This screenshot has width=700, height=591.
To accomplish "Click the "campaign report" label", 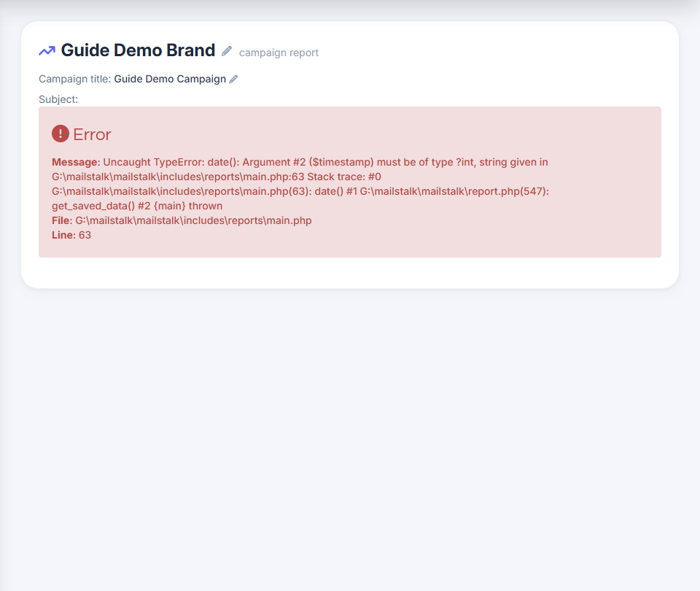I will [x=279, y=53].
